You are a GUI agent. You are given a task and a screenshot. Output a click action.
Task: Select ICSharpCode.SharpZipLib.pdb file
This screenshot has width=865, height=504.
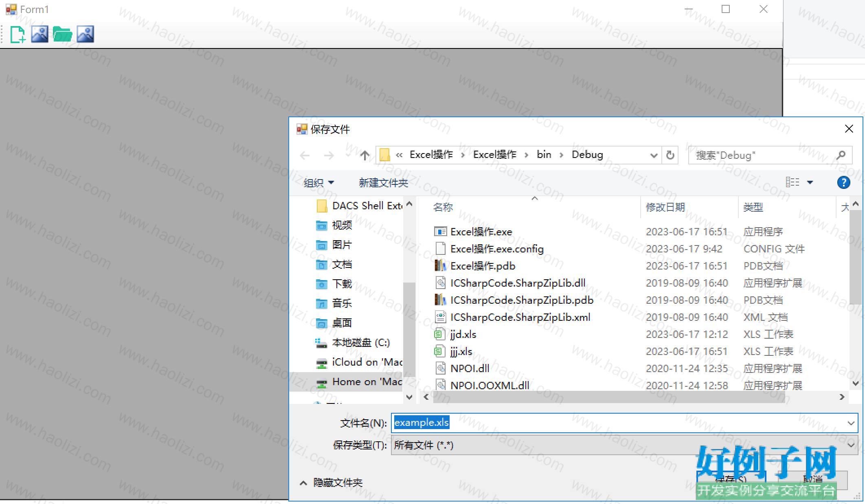coord(514,300)
